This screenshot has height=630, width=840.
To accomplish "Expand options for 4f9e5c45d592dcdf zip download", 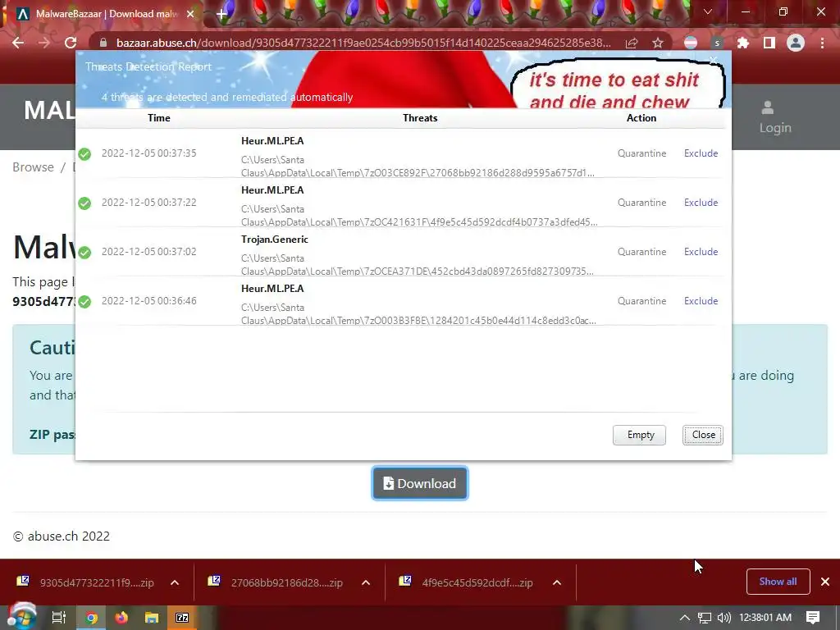I will 557,582.
